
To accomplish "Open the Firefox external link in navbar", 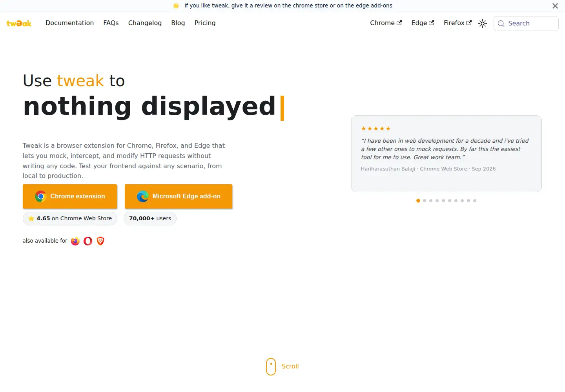I will [x=458, y=23].
